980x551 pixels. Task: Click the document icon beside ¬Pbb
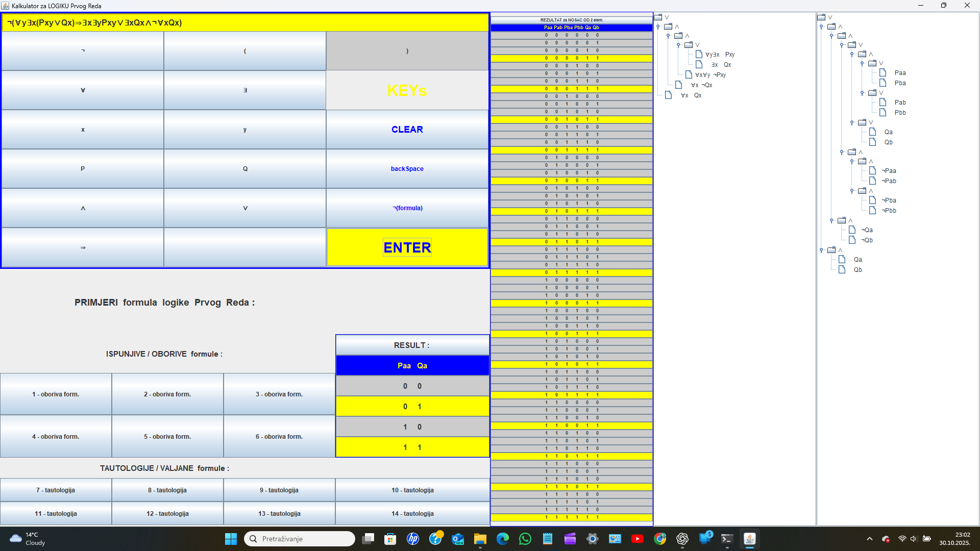[x=872, y=211]
